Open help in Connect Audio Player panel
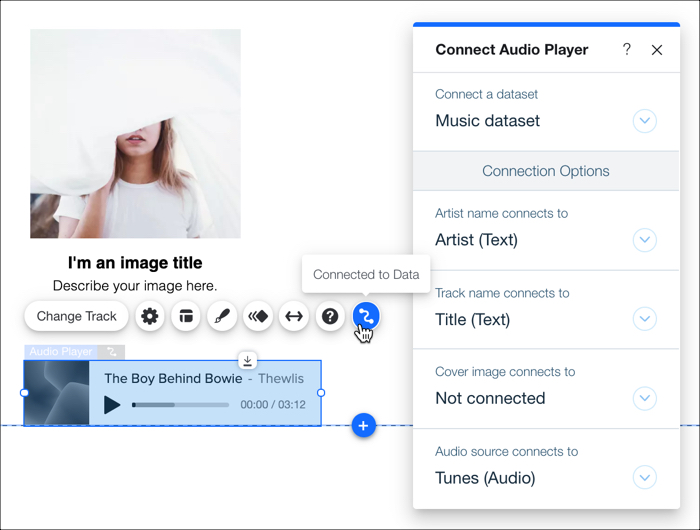 627,49
